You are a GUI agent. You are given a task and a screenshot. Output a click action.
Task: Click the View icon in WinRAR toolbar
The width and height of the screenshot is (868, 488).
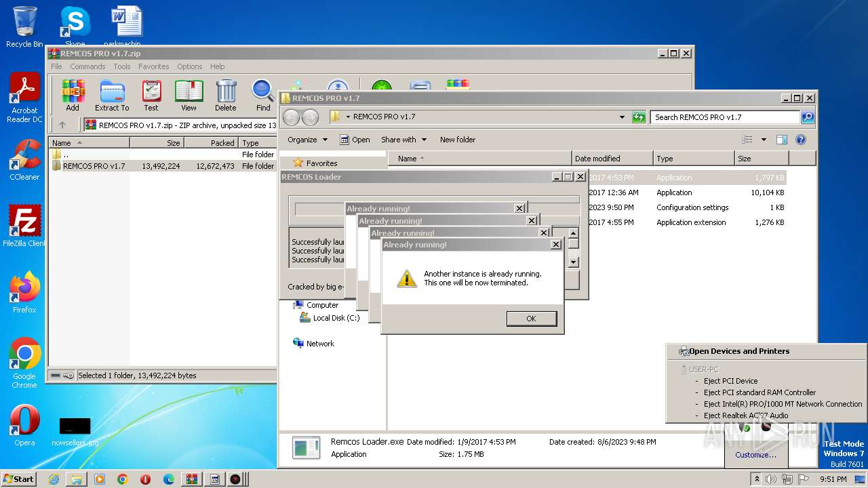click(x=189, y=96)
